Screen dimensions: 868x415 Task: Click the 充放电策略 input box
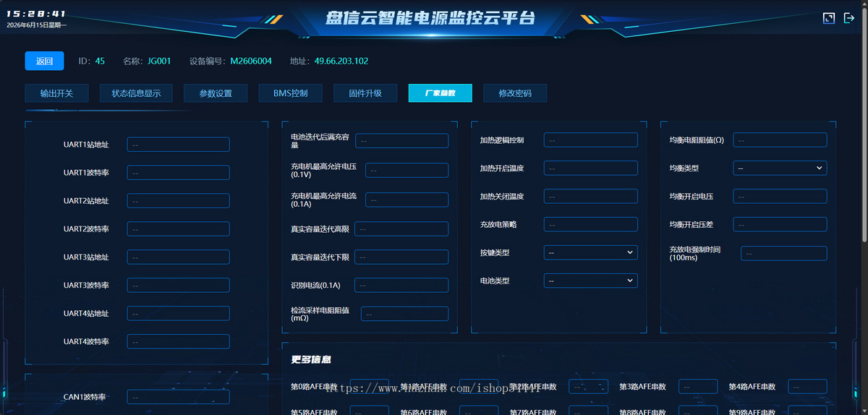pyautogui.click(x=590, y=225)
